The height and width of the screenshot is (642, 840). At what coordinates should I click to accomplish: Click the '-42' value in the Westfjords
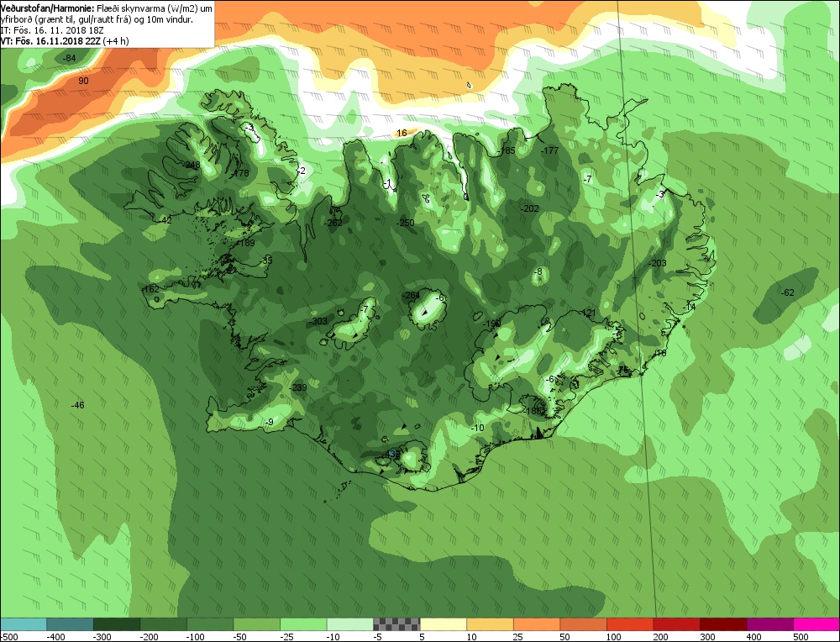click(x=165, y=220)
